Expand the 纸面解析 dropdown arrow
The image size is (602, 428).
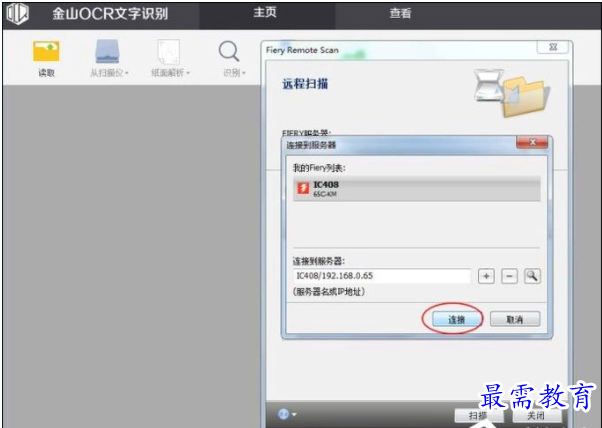coord(188,73)
